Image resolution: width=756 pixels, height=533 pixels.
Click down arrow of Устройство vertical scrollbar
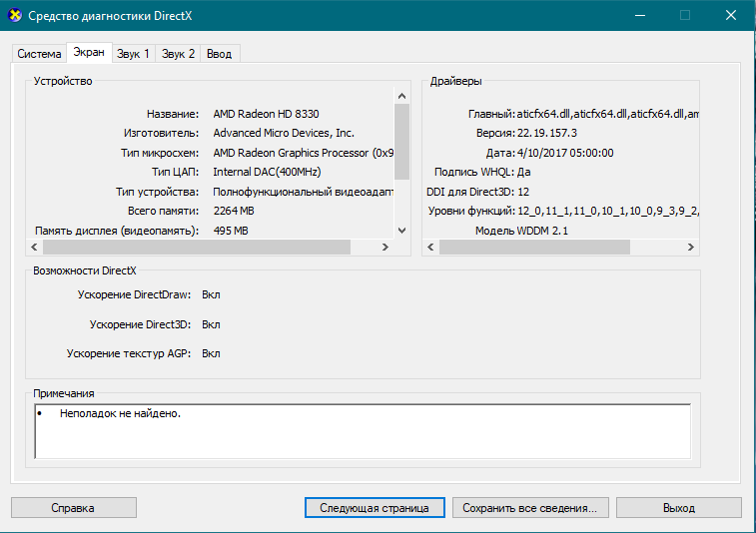tap(401, 231)
